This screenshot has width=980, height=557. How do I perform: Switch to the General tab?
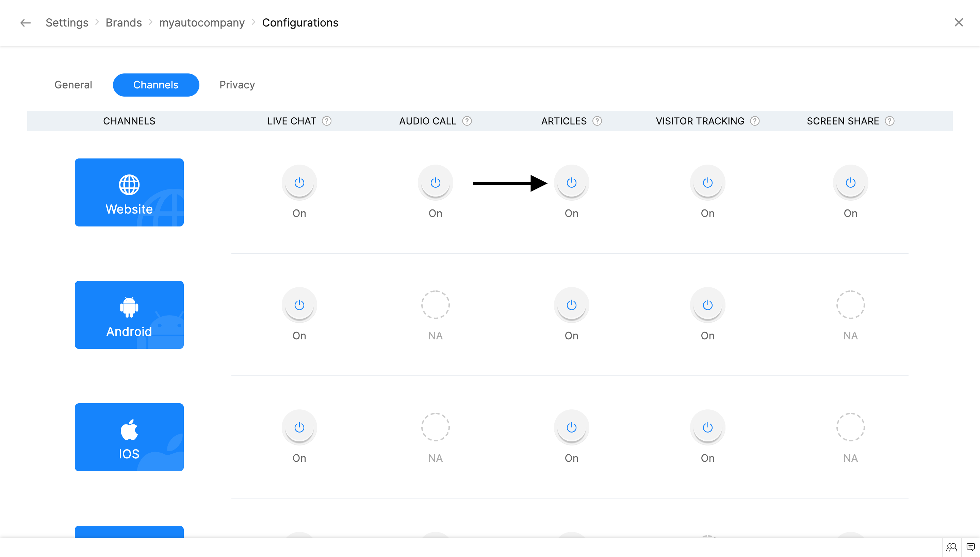[73, 85]
